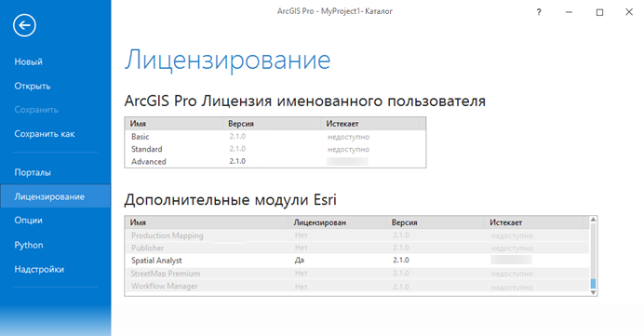Click the Версия header in license table
This screenshot has height=336, width=644.
pos(241,124)
